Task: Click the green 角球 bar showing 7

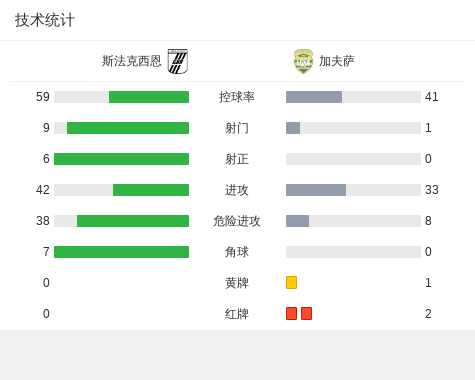Action: click(122, 252)
